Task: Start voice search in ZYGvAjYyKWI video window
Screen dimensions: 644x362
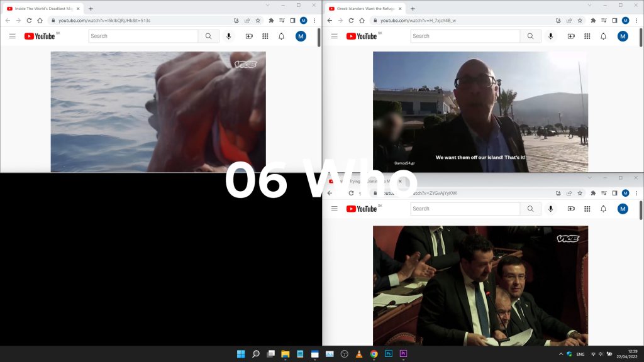Action: pos(551,209)
